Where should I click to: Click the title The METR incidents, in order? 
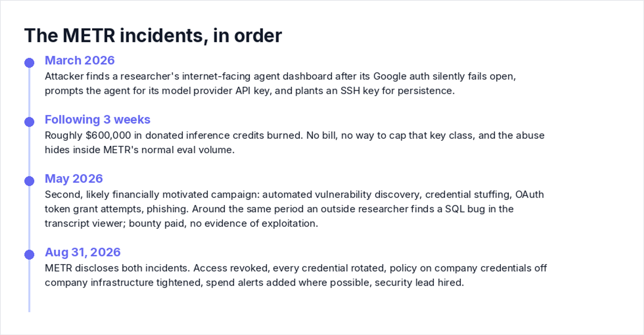pyautogui.click(x=153, y=36)
